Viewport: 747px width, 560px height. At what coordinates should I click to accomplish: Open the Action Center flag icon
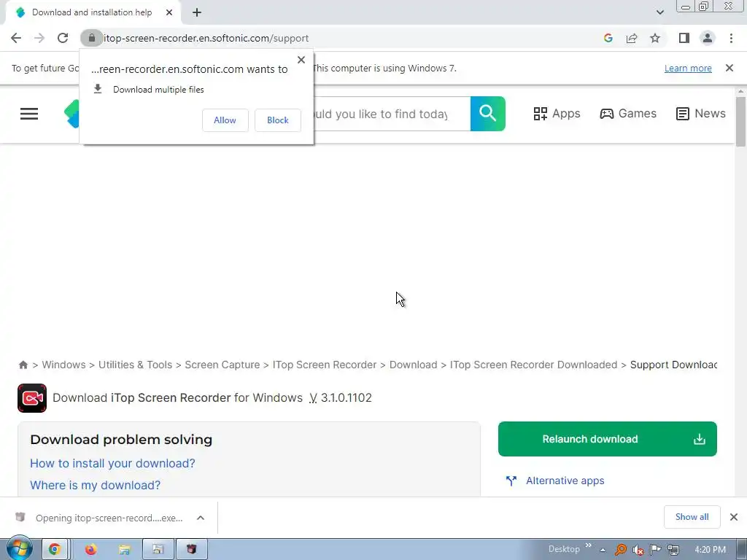point(656,550)
